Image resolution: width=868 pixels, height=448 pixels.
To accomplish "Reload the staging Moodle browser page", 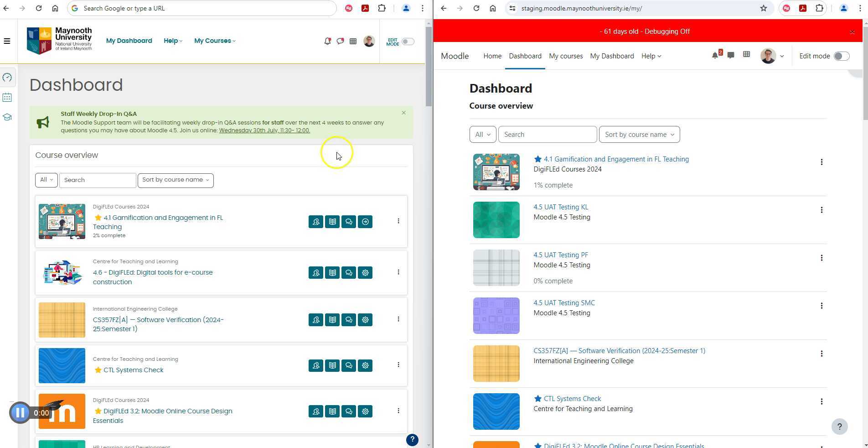I will [x=476, y=8].
